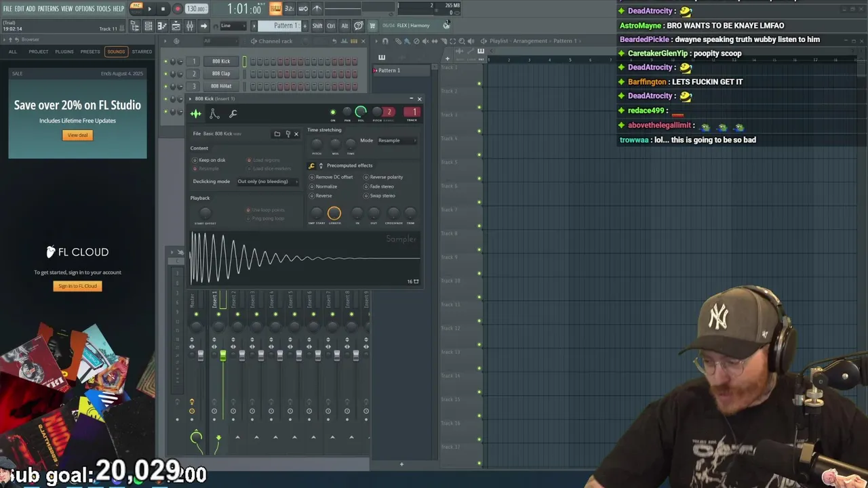This screenshot has height=488, width=868.
Task: Click the 808 Kick sample waveform preview
Action: click(305, 258)
